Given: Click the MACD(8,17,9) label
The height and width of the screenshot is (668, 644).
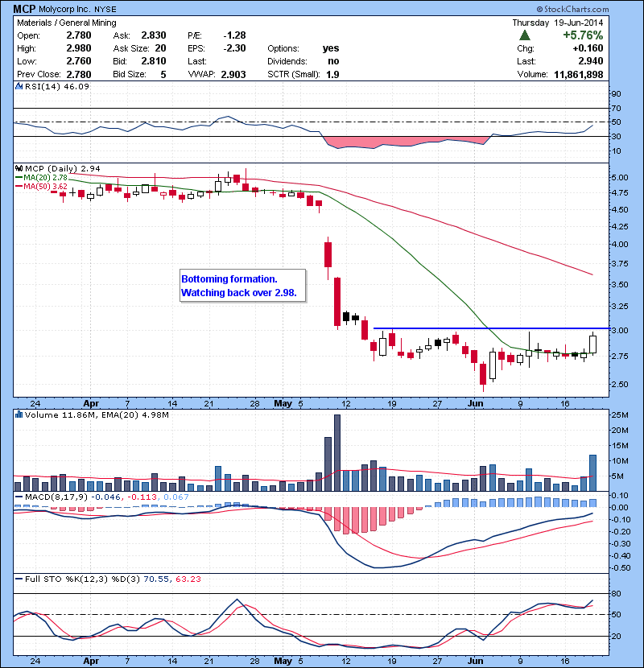Looking at the screenshot, I should pyautogui.click(x=56, y=497).
